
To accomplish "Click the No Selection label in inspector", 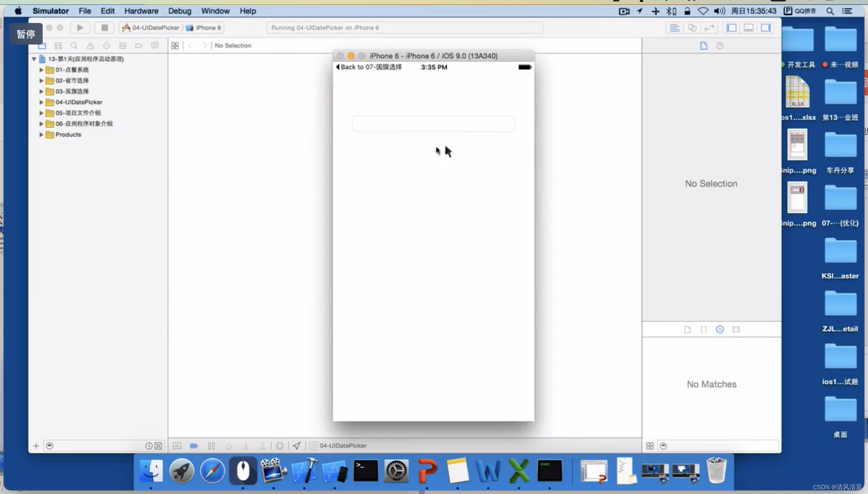I will [x=711, y=183].
